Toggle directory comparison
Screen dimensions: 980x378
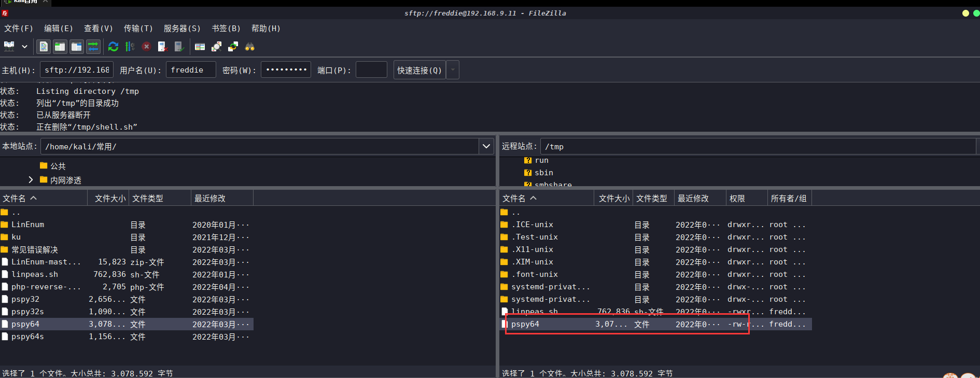pyautogui.click(x=216, y=47)
